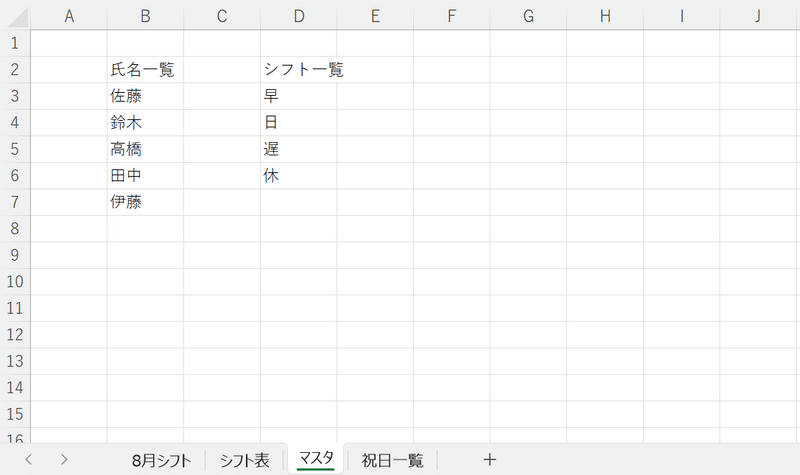
Task: Select the cell with name 高橋
Action: click(145, 149)
